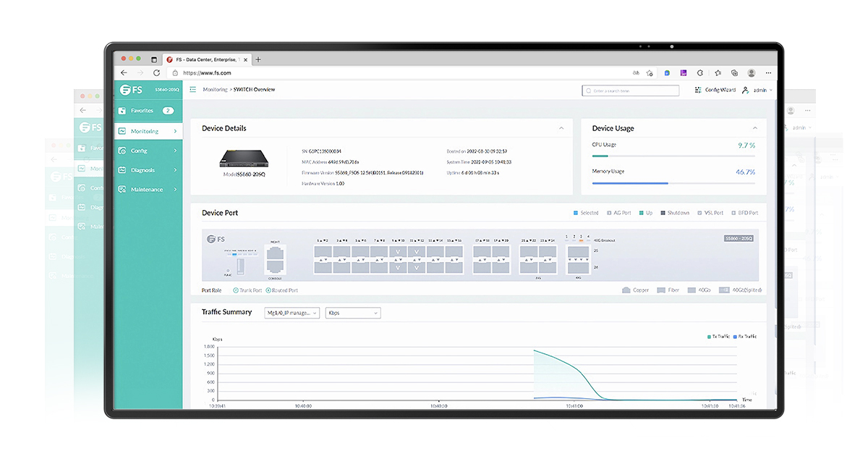Click the browser back arrow

click(124, 73)
